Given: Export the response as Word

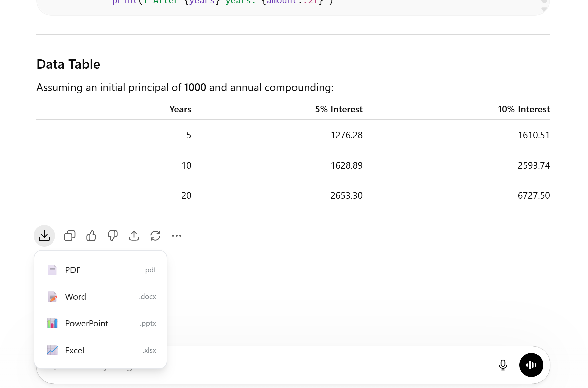Looking at the screenshot, I should tap(100, 297).
